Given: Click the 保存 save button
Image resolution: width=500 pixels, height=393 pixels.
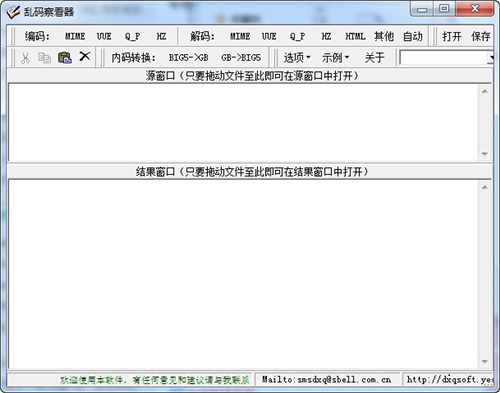Looking at the screenshot, I should (481, 36).
